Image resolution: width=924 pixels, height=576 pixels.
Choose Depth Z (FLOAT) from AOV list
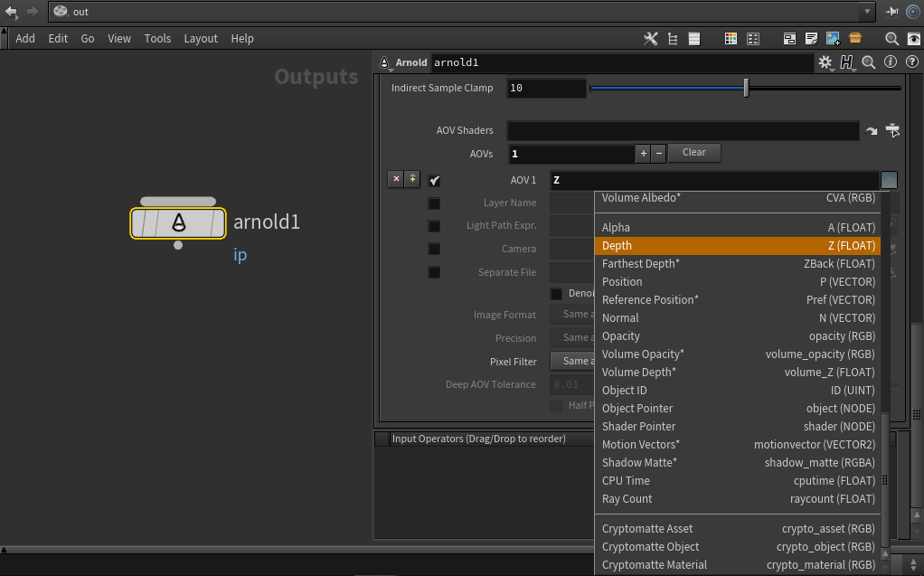click(x=738, y=246)
